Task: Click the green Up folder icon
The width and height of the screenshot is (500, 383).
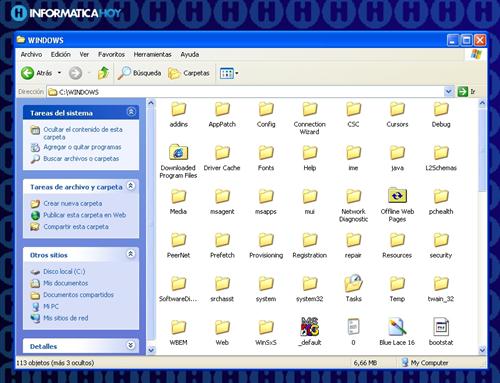Action: [x=103, y=73]
